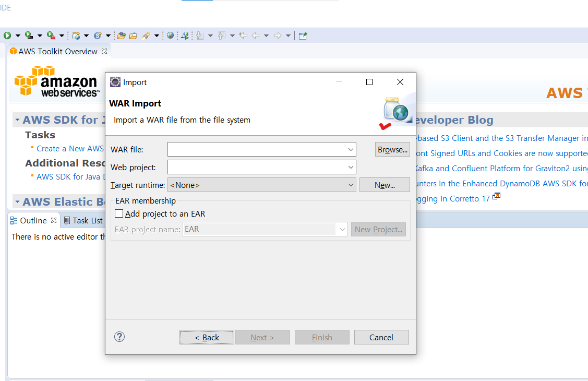The image size is (588, 381).
Task: Open the Web Browser globe icon
Action: [x=170, y=35]
